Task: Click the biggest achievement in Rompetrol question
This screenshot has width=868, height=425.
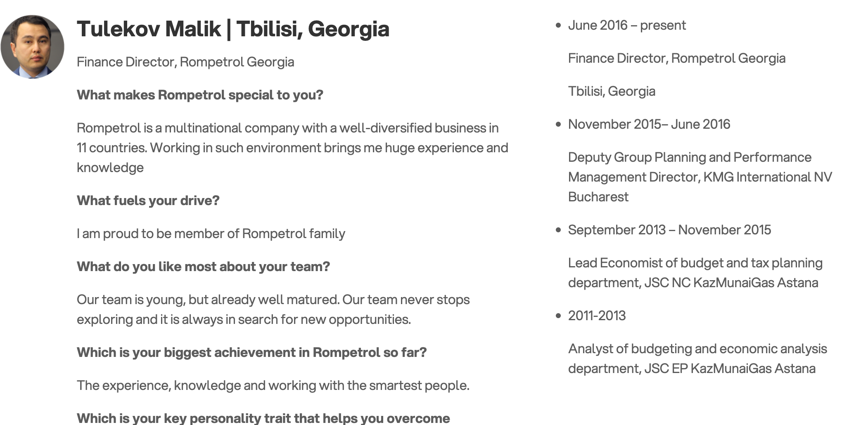Action: pos(251,352)
